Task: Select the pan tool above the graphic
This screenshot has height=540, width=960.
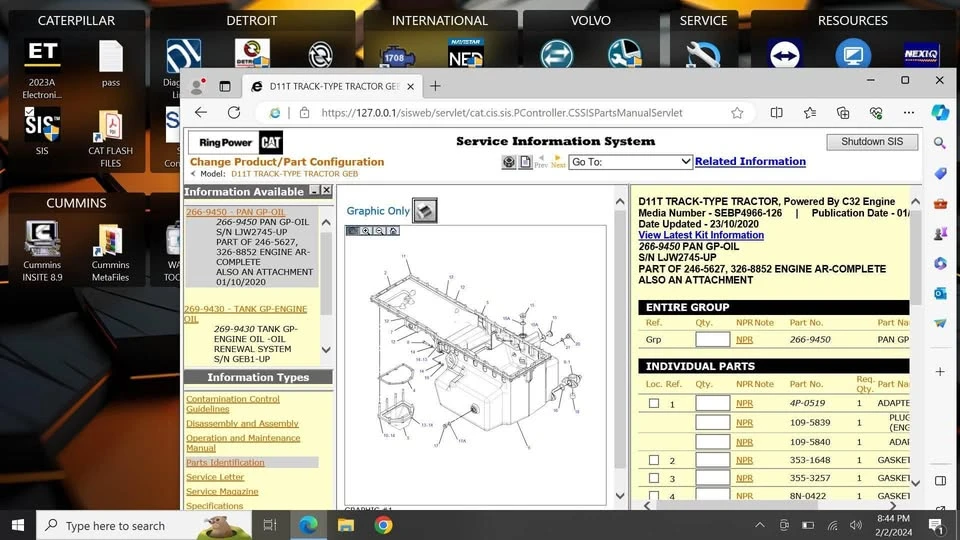Action: click(352, 231)
